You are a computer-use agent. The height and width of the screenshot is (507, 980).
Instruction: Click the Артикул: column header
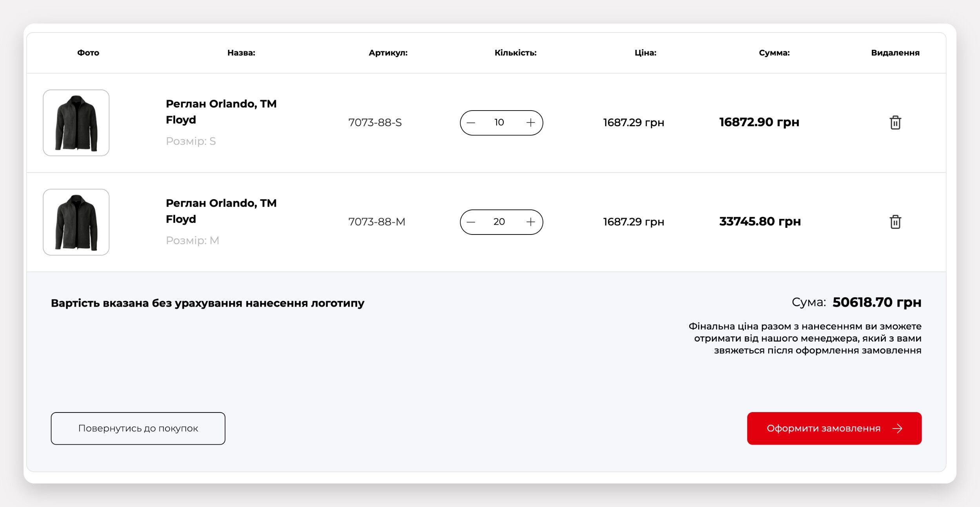pyautogui.click(x=388, y=53)
